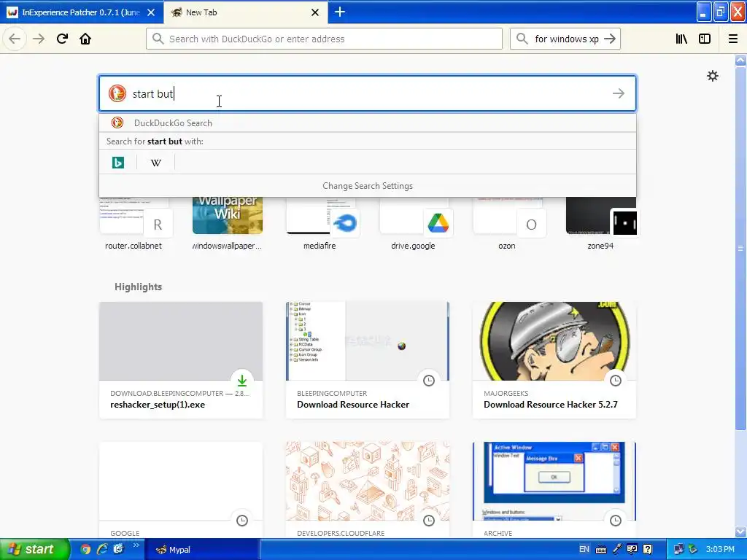
Task: Select the Mypal taskbar button
Action: pos(201,550)
